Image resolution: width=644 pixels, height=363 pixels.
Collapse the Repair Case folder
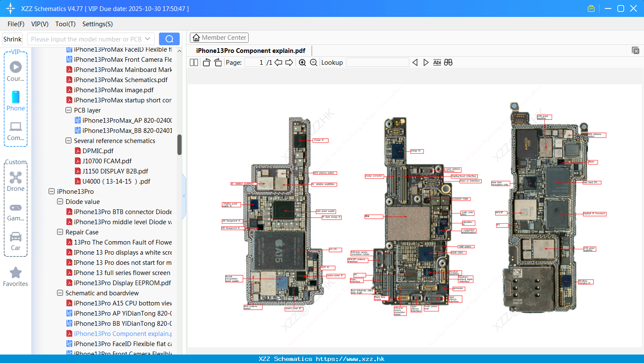[60, 232]
